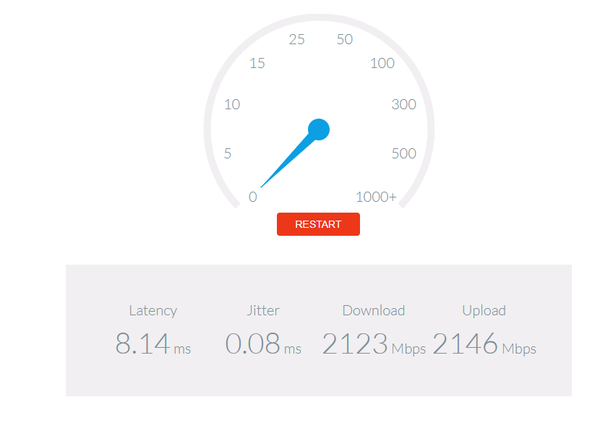Click the 50 mark on gauge
The width and height of the screenshot is (600, 426).
[x=344, y=39]
